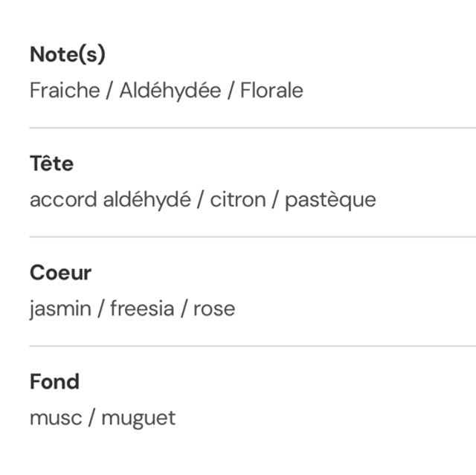Select the musc base note
The height and width of the screenshot is (475, 476).
(54, 418)
